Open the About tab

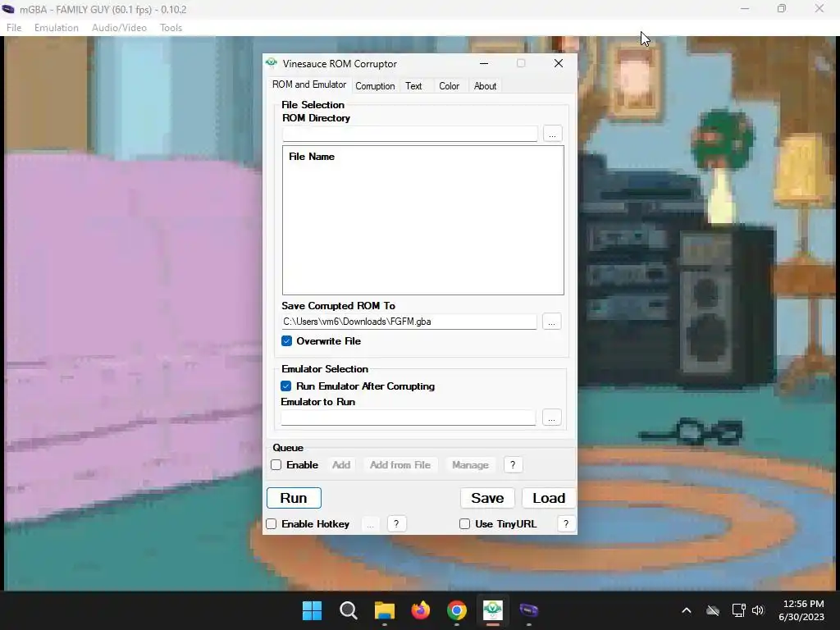click(485, 85)
